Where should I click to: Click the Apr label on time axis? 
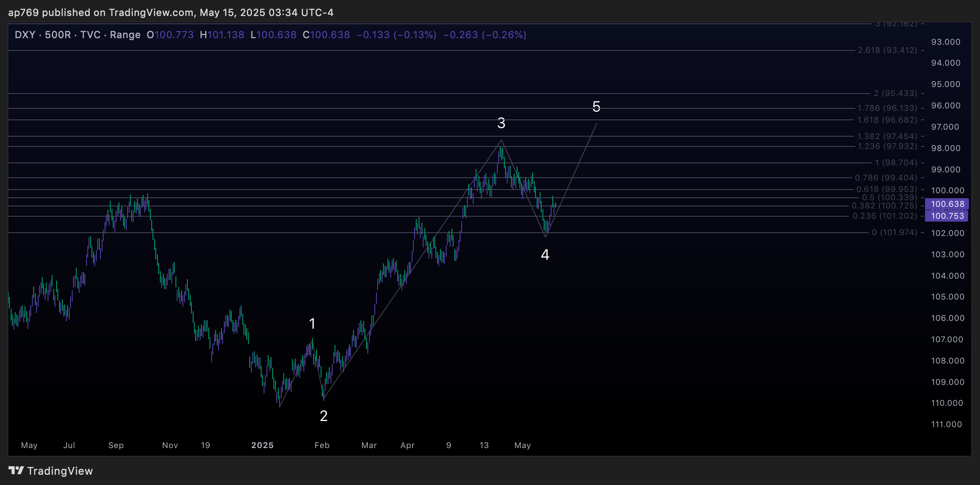408,445
